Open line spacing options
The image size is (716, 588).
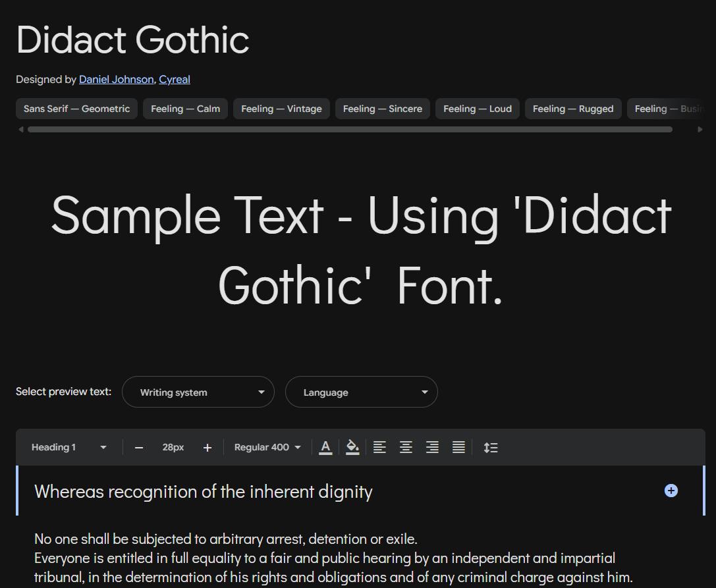(491, 447)
